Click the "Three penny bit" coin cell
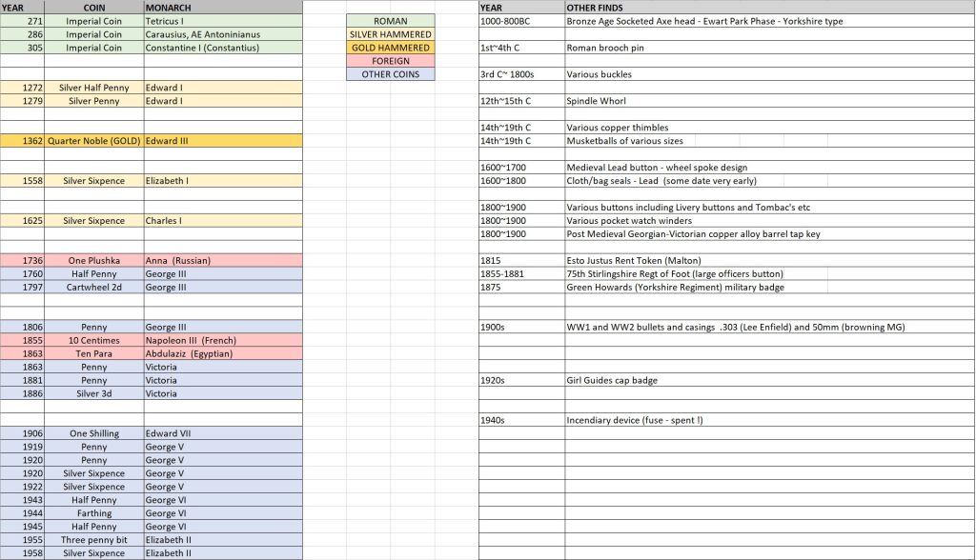Screen dimensions: 976x560 94,539
